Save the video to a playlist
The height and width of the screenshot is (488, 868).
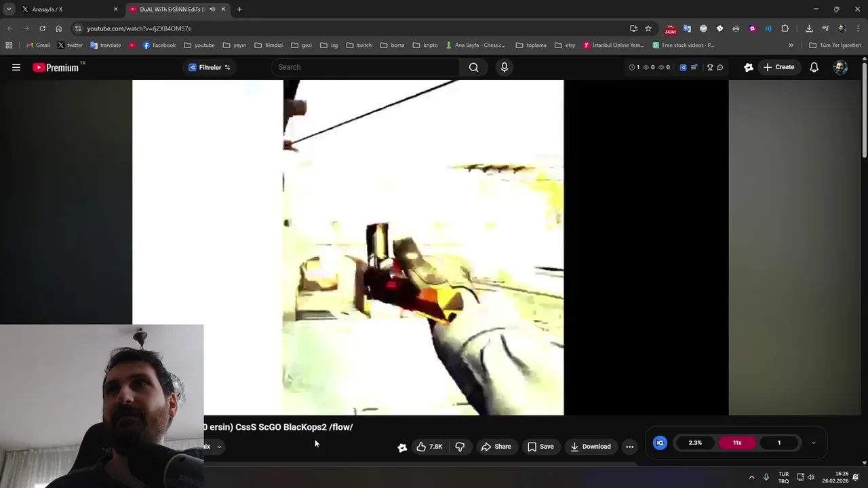[540, 447]
